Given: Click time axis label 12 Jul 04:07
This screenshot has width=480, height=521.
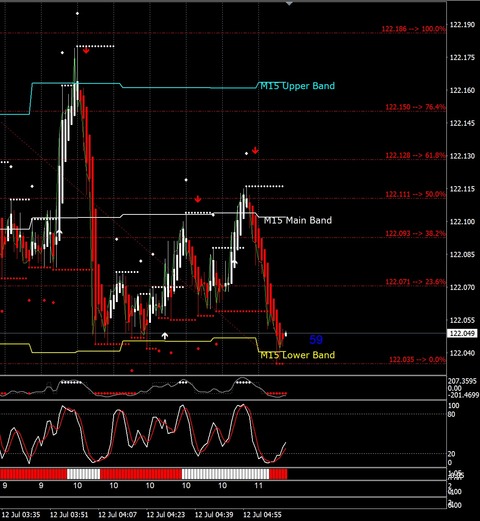Looking at the screenshot, I should click(117, 515).
